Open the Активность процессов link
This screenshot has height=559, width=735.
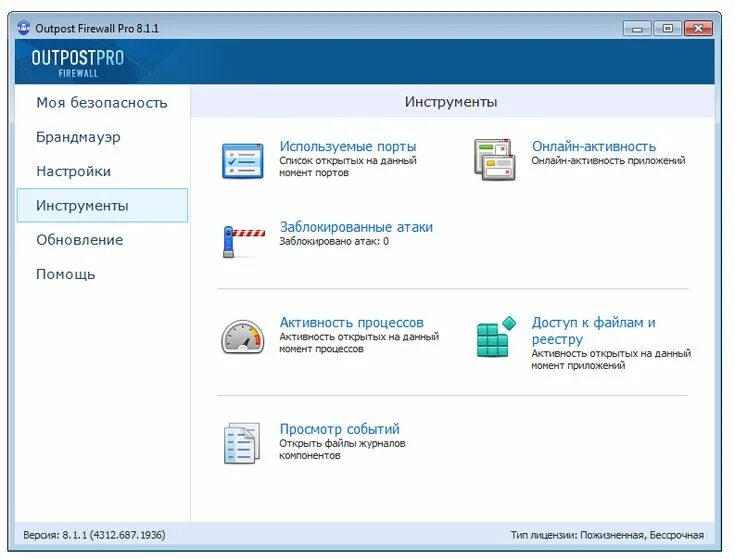[x=352, y=322]
